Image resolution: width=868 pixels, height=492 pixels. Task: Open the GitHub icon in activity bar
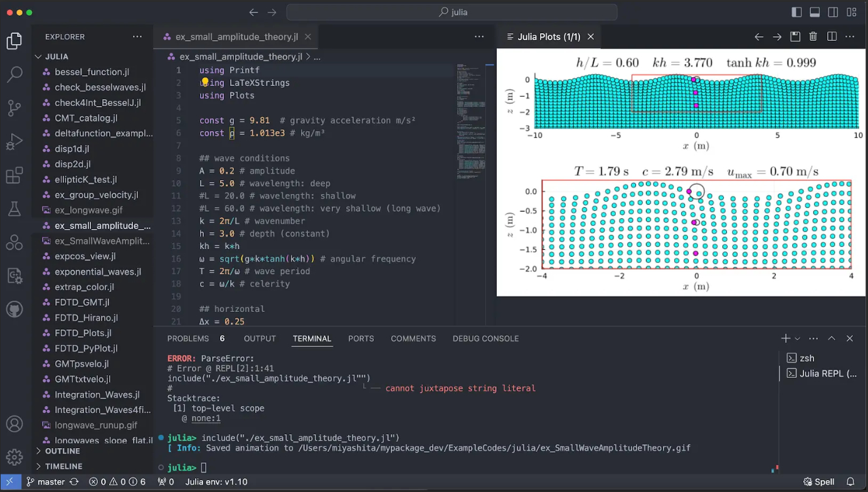click(x=14, y=309)
